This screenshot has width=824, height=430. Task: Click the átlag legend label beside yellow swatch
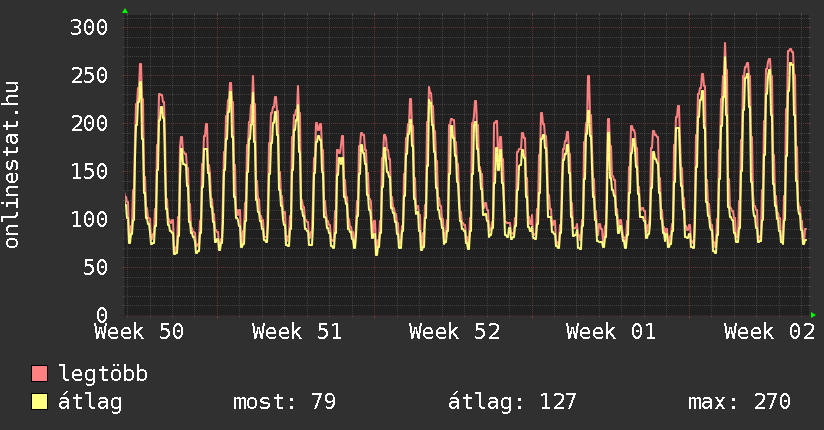tap(91, 402)
